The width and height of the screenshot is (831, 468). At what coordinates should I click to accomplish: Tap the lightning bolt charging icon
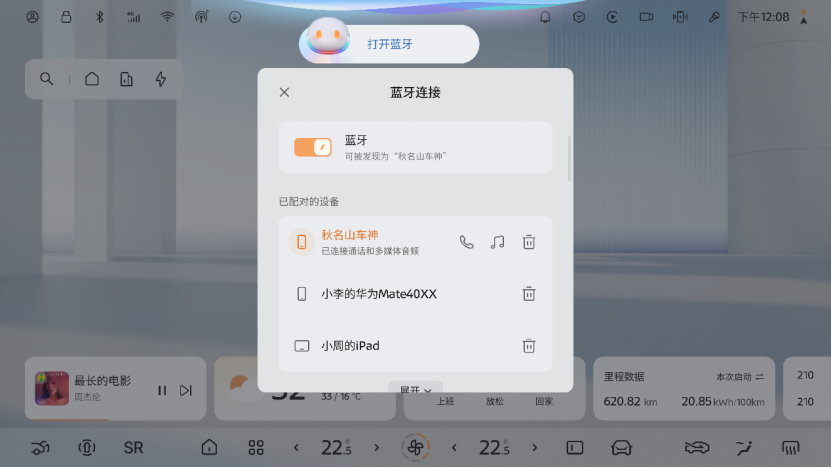click(x=161, y=79)
